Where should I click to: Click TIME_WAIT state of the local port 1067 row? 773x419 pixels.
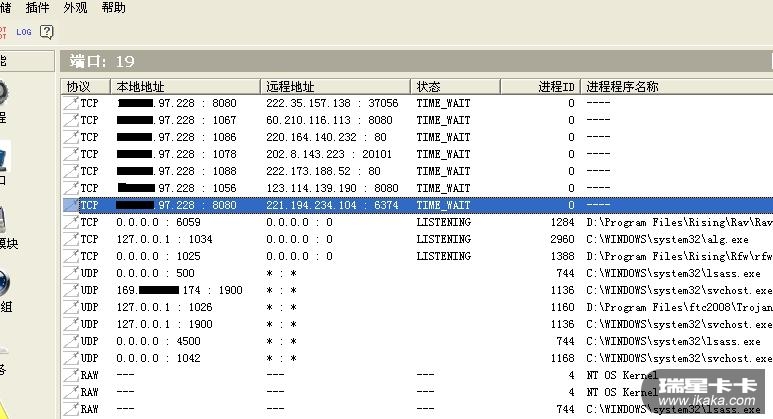(443, 120)
